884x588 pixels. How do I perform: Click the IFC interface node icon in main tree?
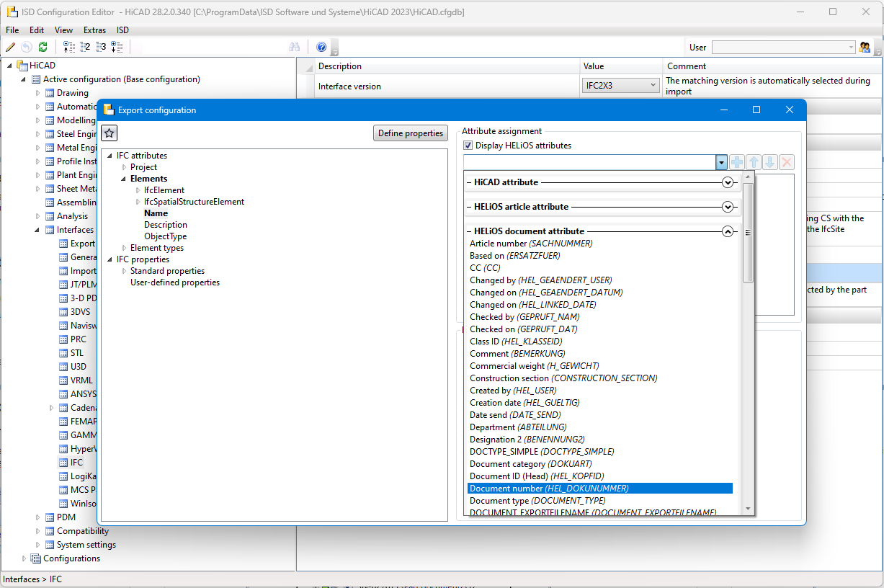tap(63, 463)
